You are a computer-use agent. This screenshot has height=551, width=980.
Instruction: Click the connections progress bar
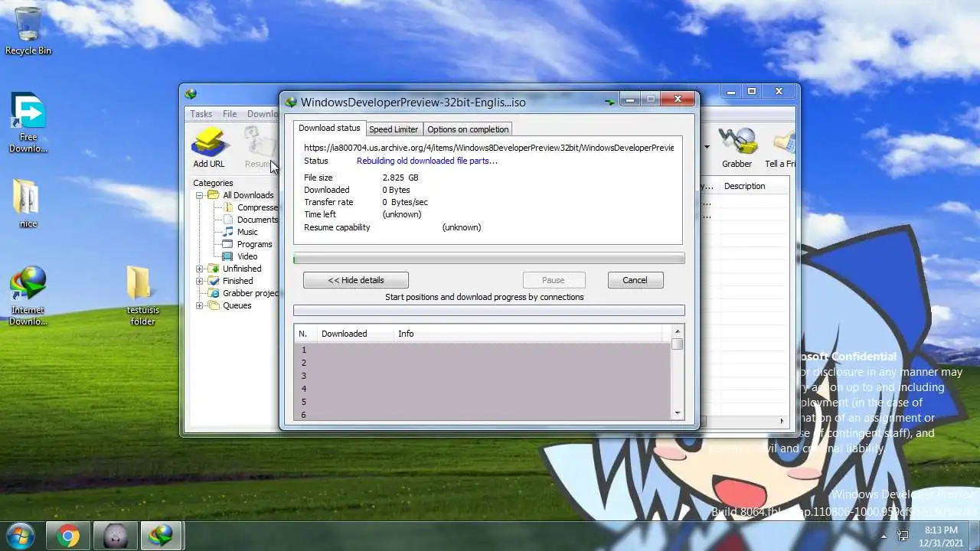click(x=489, y=311)
